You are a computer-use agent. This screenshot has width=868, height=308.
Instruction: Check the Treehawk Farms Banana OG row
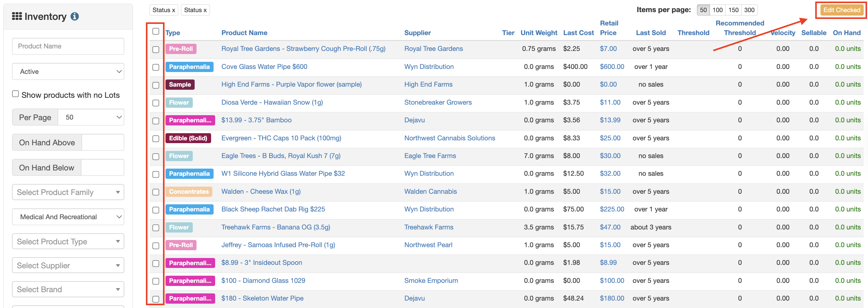[x=156, y=228]
